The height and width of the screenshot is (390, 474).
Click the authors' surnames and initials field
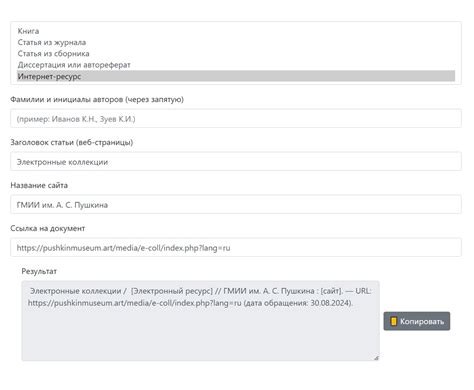[236, 119]
